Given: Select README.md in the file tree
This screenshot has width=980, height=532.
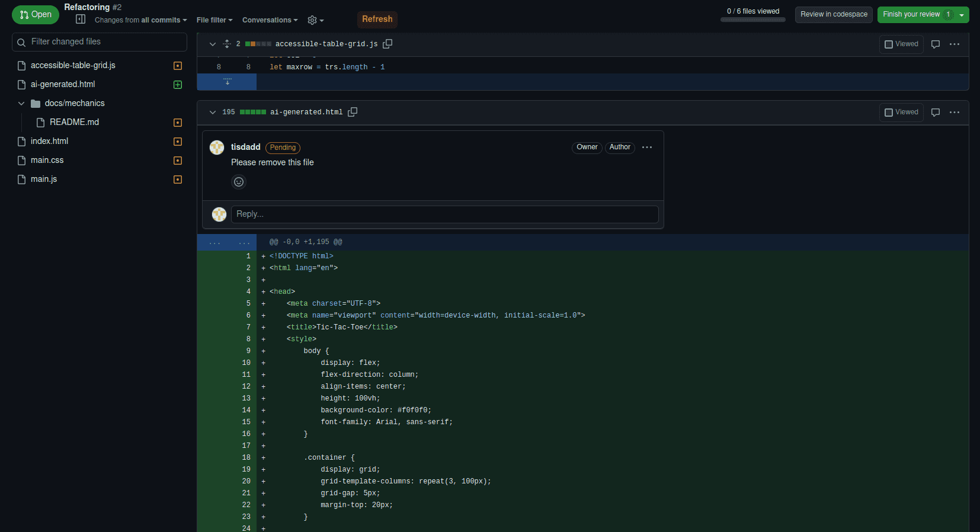Looking at the screenshot, I should tap(74, 122).
